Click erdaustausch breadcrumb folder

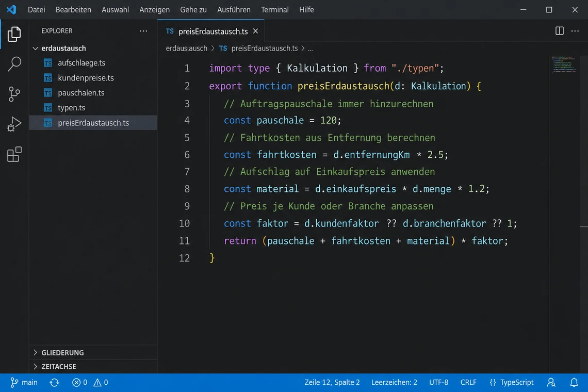186,48
